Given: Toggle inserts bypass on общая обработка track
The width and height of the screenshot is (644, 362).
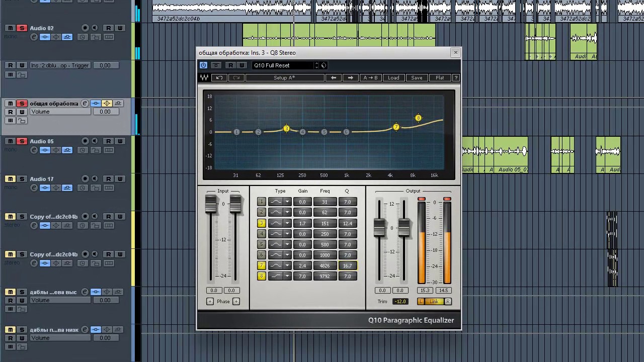Looking at the screenshot, I should click(96, 104).
